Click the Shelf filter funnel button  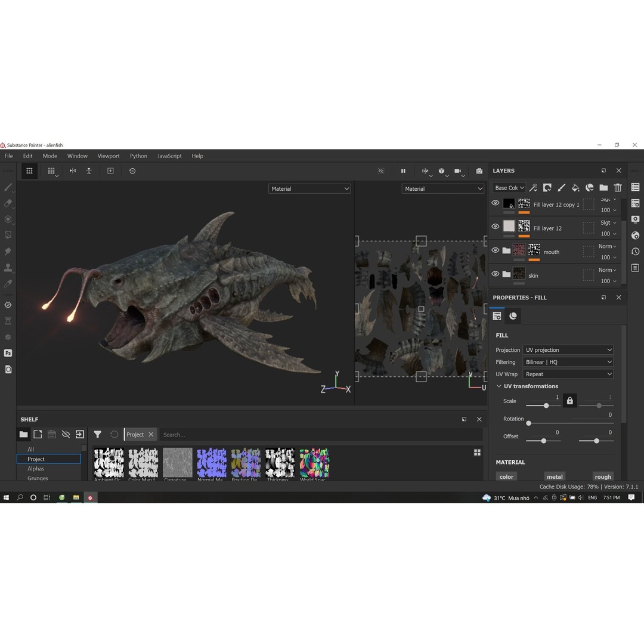click(x=97, y=434)
